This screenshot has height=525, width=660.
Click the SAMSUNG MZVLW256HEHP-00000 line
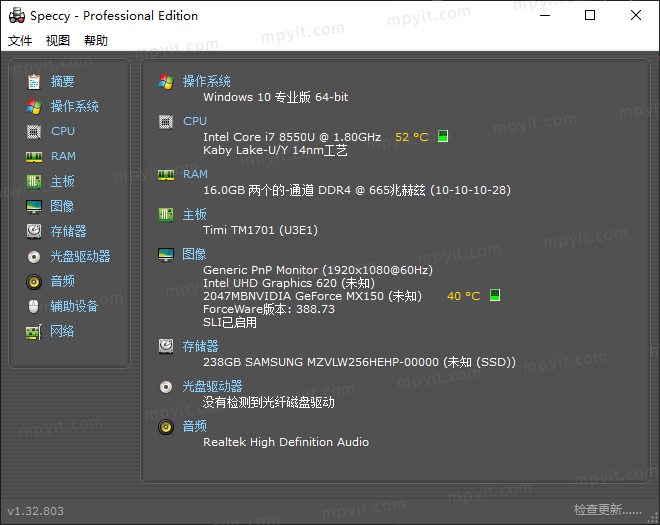click(359, 362)
